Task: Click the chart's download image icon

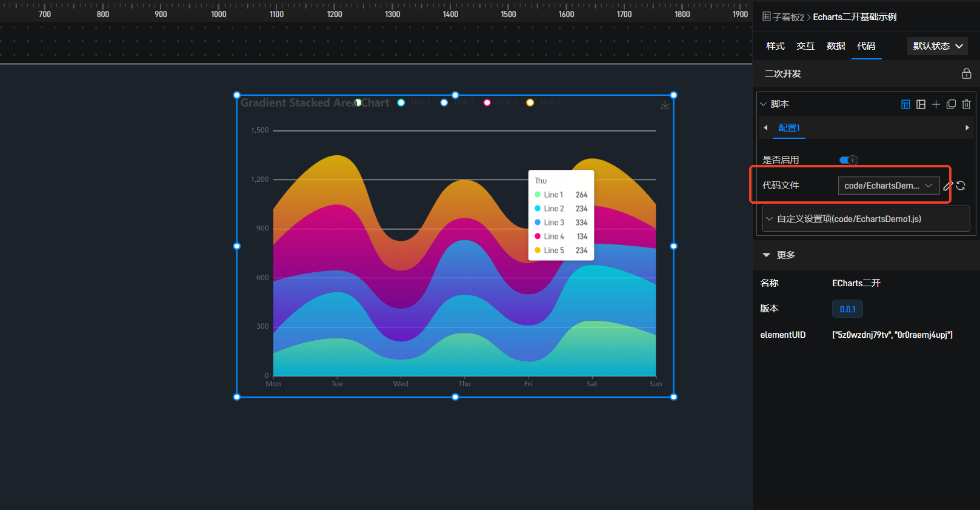Action: [x=665, y=105]
